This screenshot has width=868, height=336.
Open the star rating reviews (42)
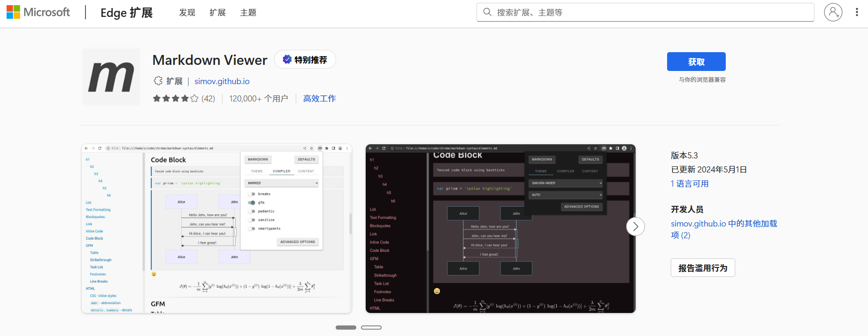(x=184, y=99)
